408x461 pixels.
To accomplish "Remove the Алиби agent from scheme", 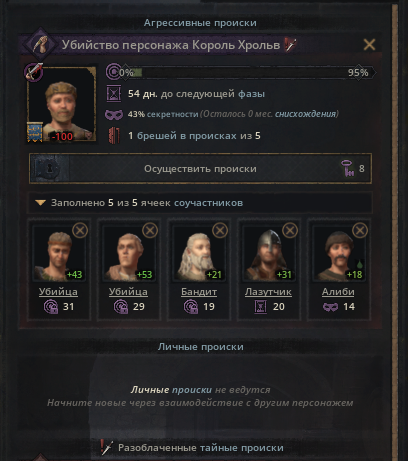I will pyautogui.click(x=360, y=230).
